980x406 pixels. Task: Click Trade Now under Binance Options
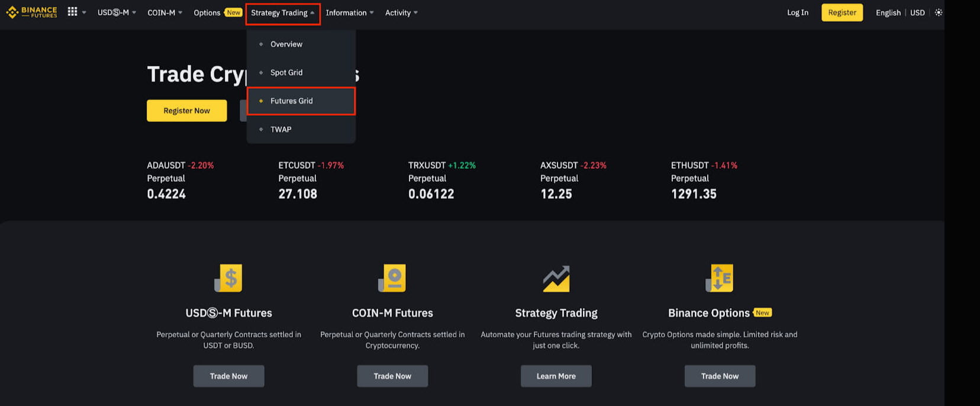click(720, 376)
